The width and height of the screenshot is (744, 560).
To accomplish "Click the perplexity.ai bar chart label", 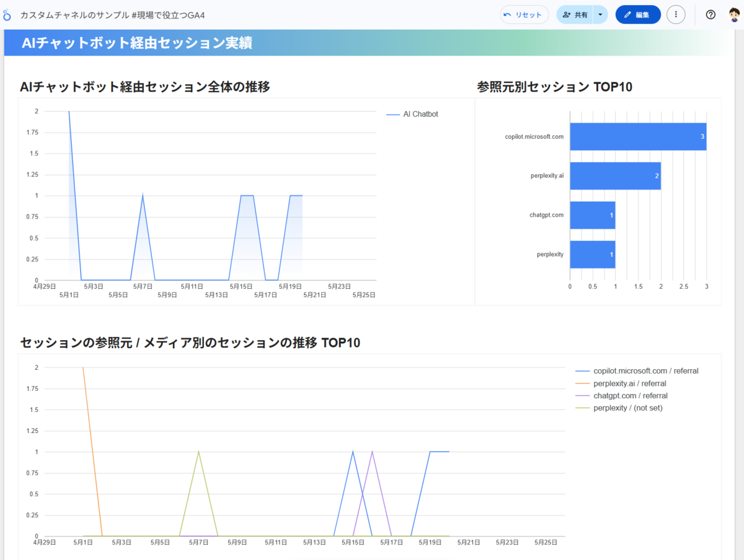I will click(x=547, y=176).
